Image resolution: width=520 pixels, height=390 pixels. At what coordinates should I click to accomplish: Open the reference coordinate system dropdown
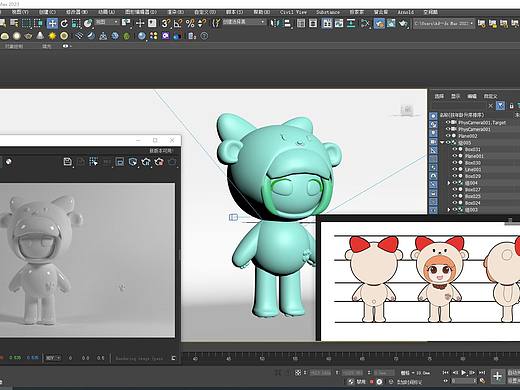107,22
